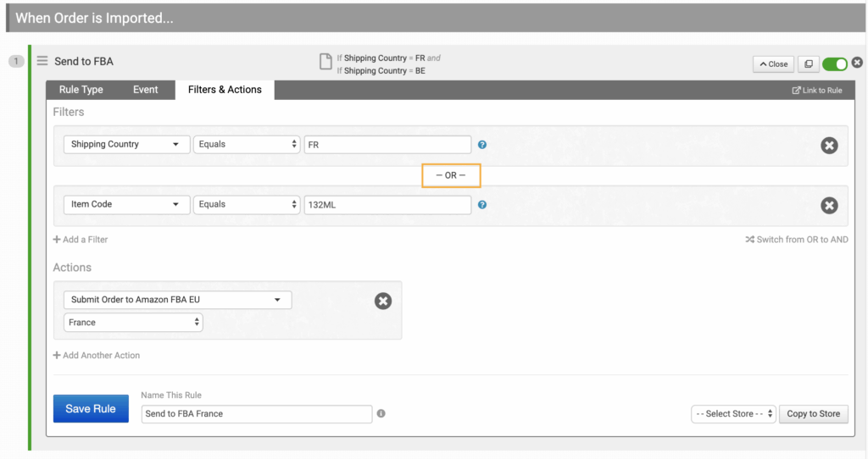Image resolution: width=868 pixels, height=459 pixels.
Task: Open the France marketplace dropdown
Action: (x=133, y=323)
